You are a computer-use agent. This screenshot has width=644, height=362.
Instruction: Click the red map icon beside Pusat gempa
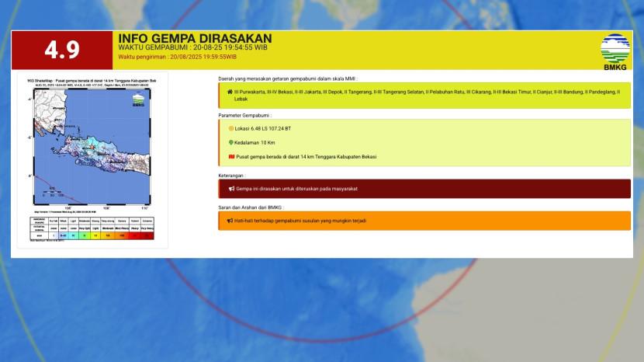pos(231,157)
